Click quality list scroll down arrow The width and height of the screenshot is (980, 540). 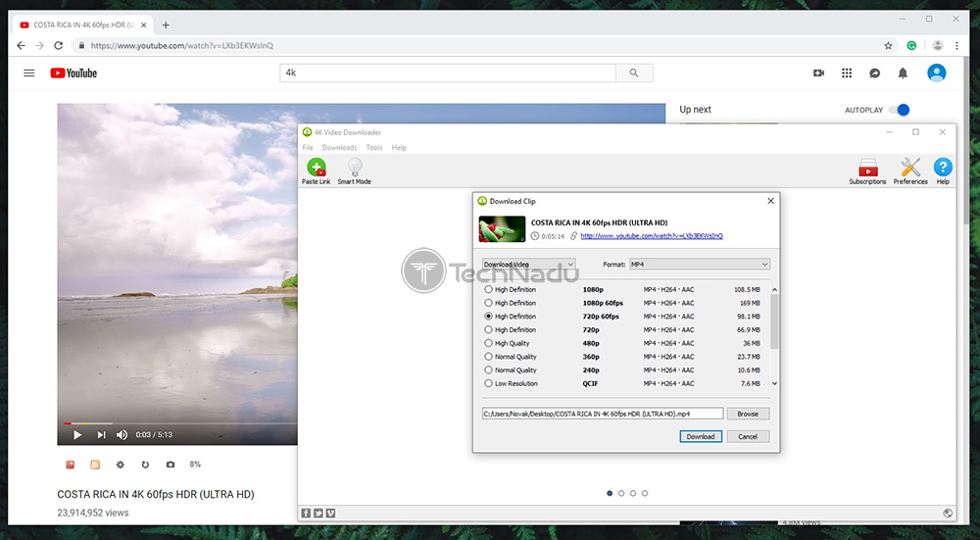point(774,383)
